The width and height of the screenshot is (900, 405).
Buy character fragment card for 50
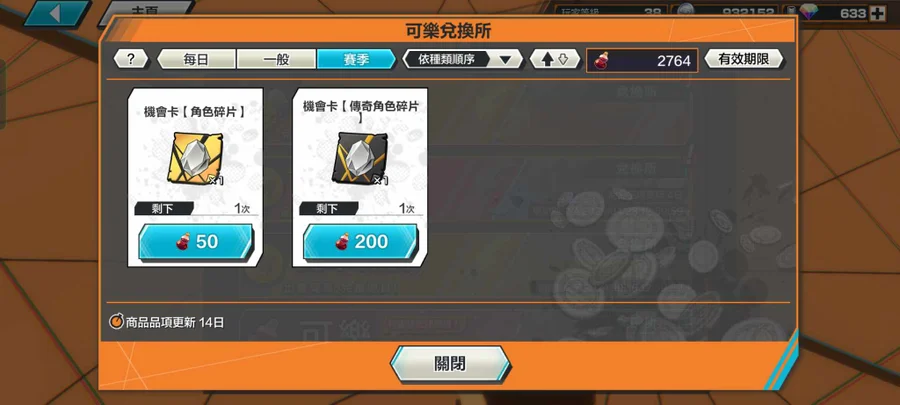coord(196,242)
